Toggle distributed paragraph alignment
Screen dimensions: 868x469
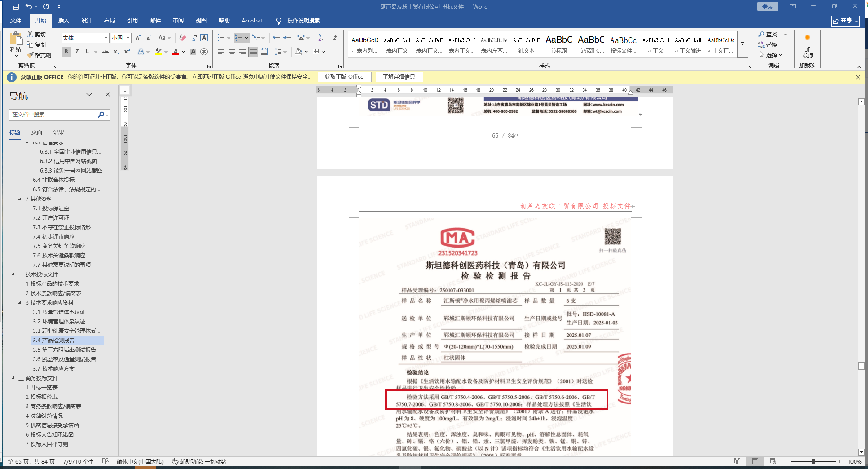[264, 52]
